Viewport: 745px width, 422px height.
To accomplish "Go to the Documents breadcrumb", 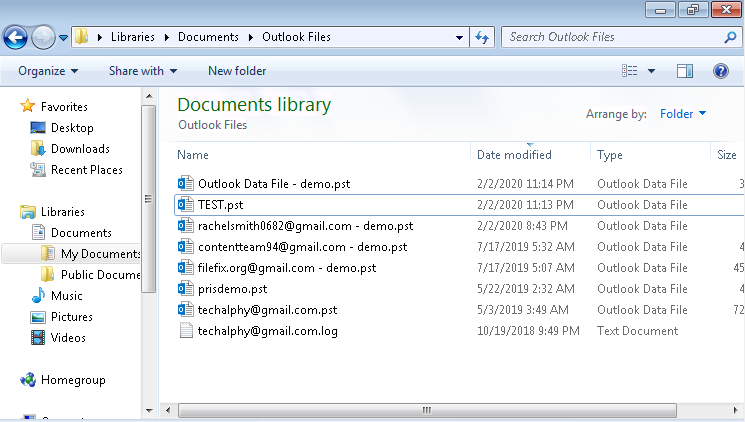I will point(208,37).
